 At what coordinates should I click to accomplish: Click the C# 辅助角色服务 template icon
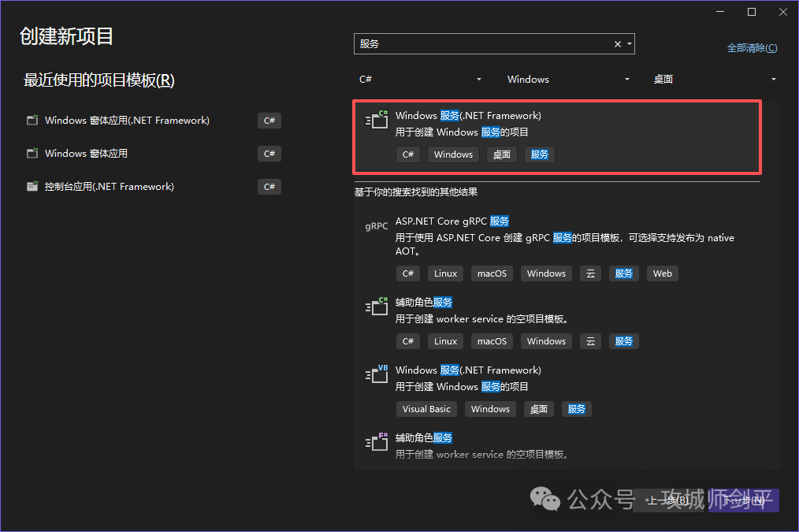click(x=377, y=307)
